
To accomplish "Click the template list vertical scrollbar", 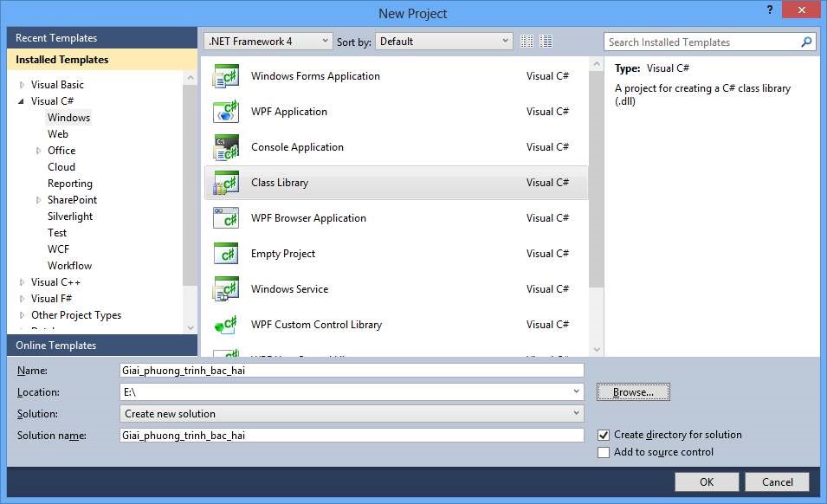I will [x=596, y=173].
